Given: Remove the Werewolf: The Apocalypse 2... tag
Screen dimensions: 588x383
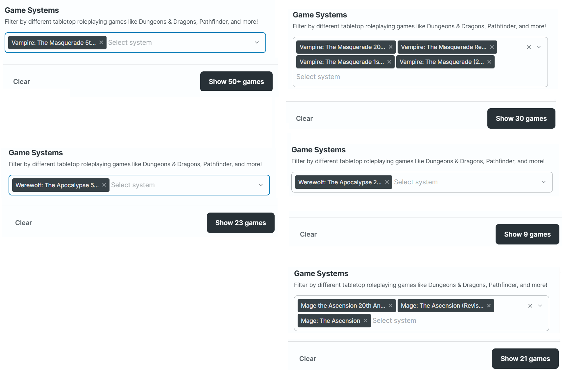Looking at the screenshot, I should [x=387, y=182].
